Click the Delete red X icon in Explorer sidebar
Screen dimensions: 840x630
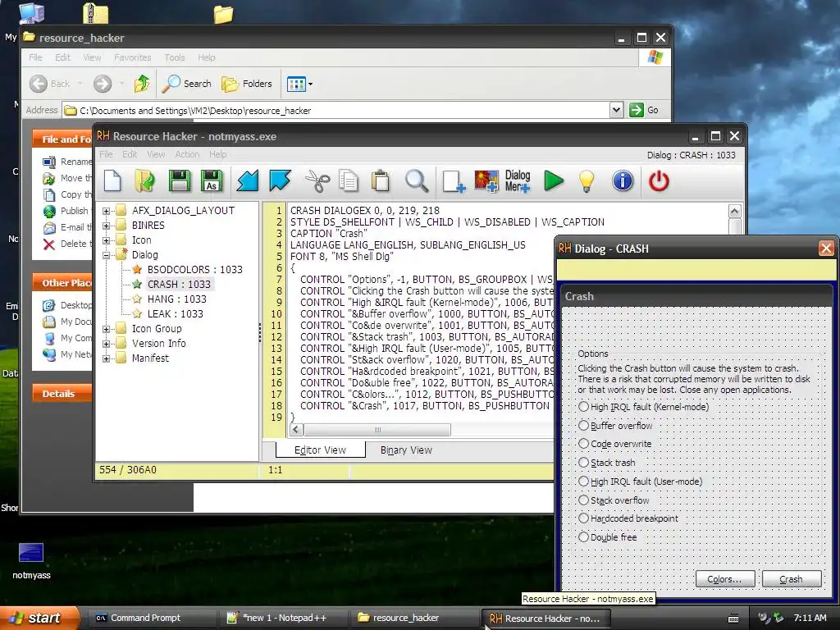point(48,244)
